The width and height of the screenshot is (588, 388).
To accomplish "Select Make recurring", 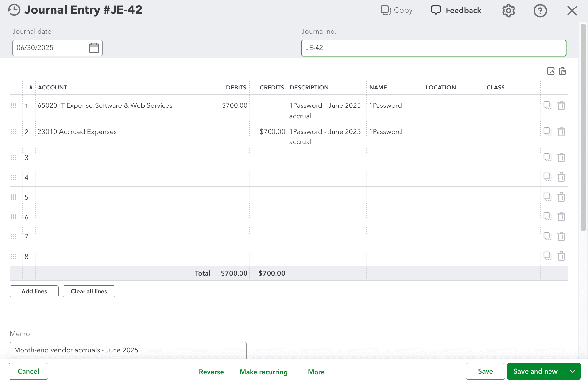I will tap(264, 372).
